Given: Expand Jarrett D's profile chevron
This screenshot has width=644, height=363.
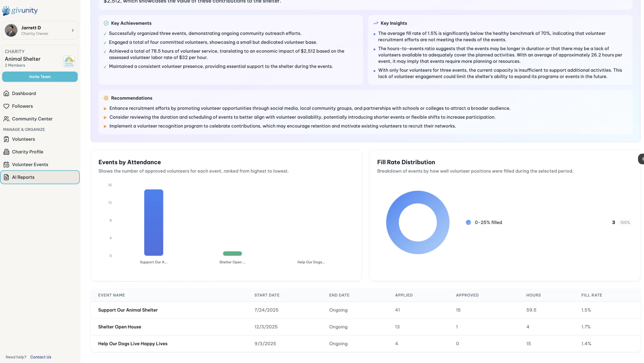Looking at the screenshot, I should (x=73, y=30).
